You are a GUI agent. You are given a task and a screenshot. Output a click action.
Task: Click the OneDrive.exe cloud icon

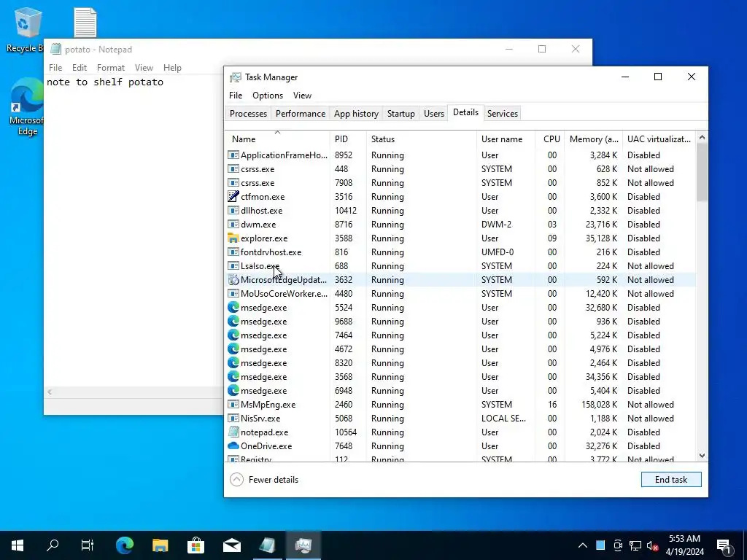[x=233, y=446]
